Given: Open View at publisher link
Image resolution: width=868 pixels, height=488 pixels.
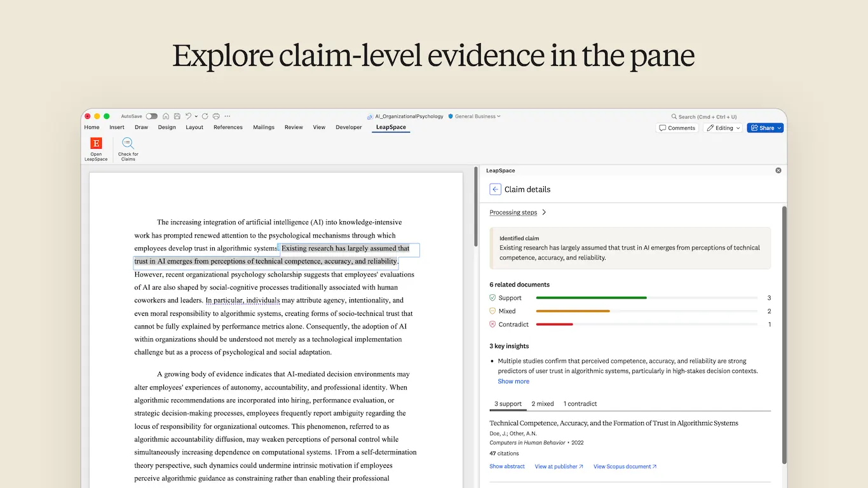Looking at the screenshot, I should (x=559, y=466).
